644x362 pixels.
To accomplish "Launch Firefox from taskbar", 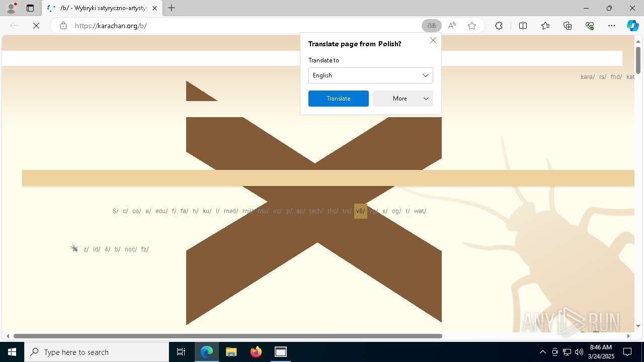I will click(x=256, y=352).
